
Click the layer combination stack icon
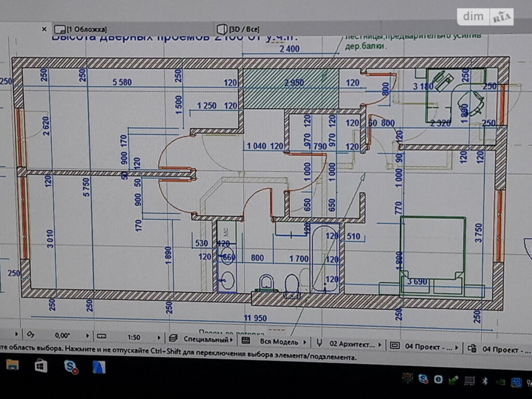tap(173, 338)
